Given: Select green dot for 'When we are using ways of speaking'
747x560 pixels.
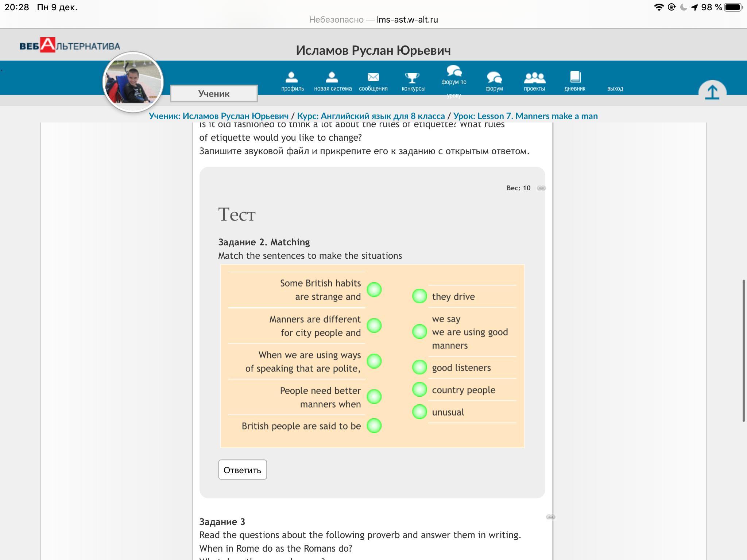Looking at the screenshot, I should tap(374, 361).
